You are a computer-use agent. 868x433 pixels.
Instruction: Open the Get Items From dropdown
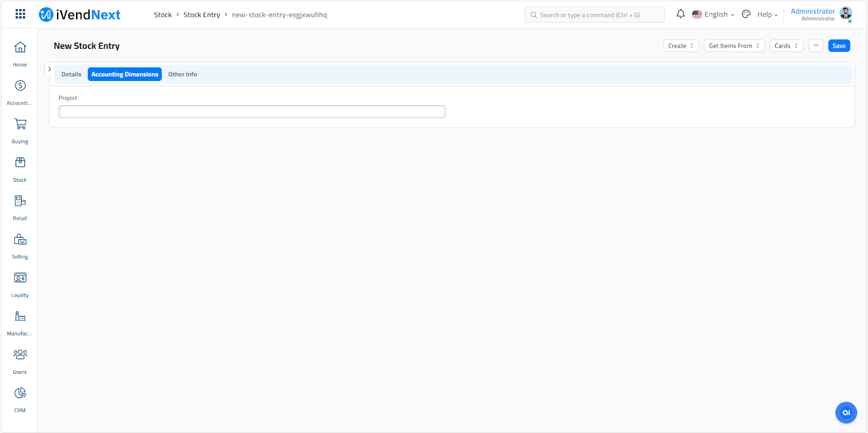coord(734,46)
